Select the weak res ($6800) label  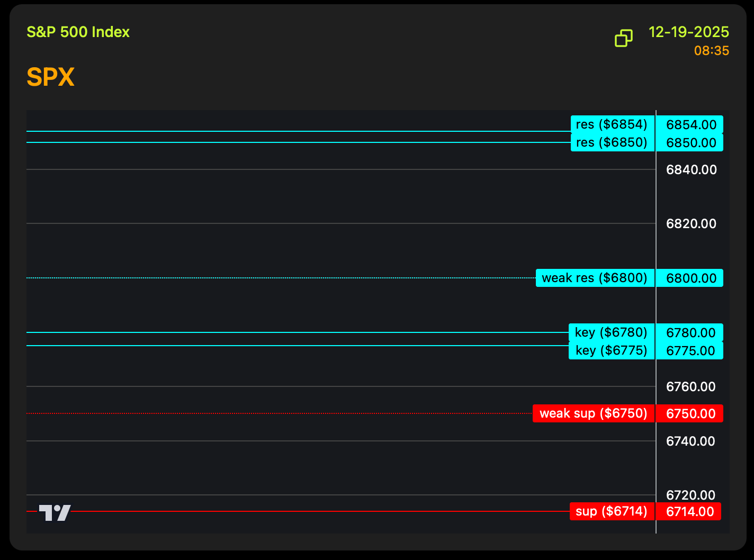click(x=595, y=278)
